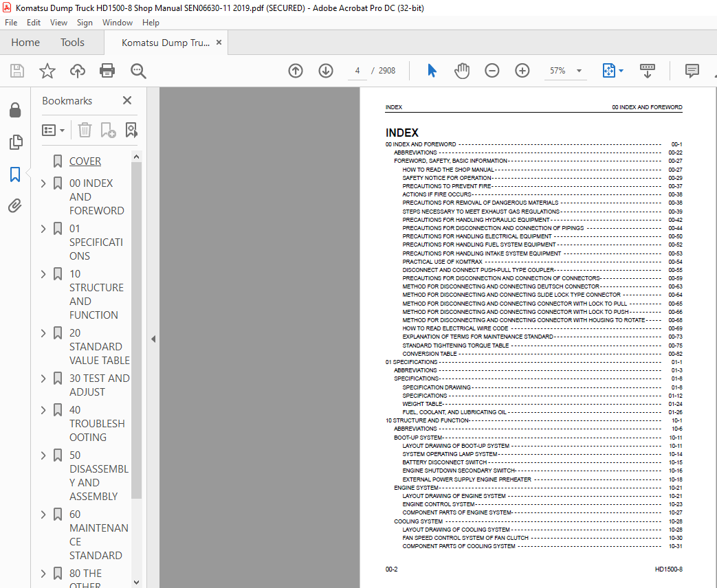717x588 pixels.
Task: Collapse navigation pane with side arrow
Action: 153,339
